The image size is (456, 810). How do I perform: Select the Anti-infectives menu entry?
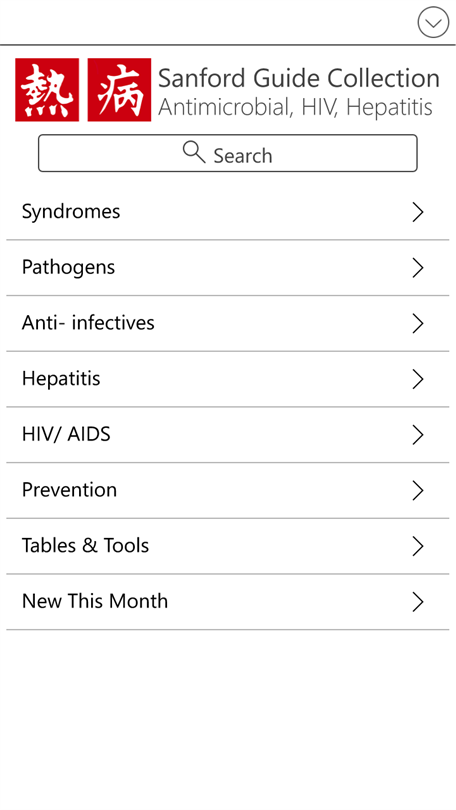(x=228, y=323)
